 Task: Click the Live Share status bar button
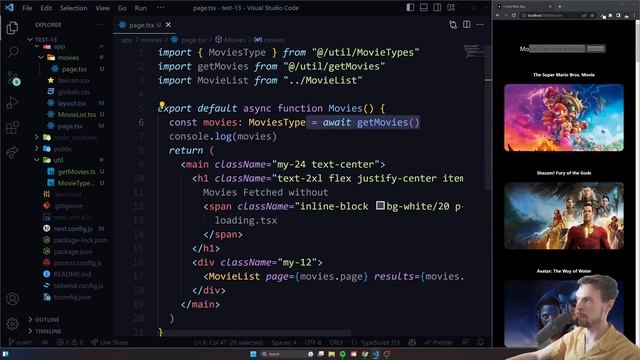[109, 342]
